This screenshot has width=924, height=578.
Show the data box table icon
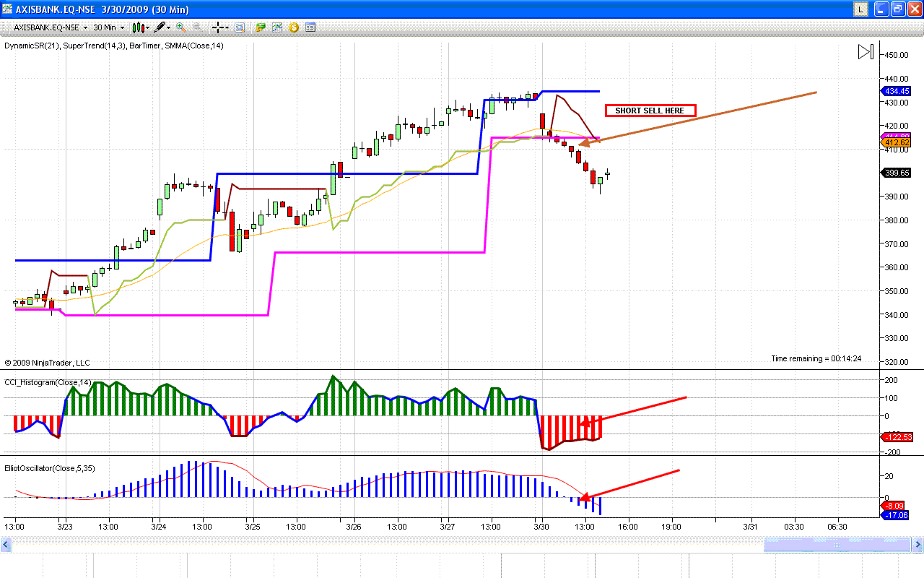pos(310,27)
